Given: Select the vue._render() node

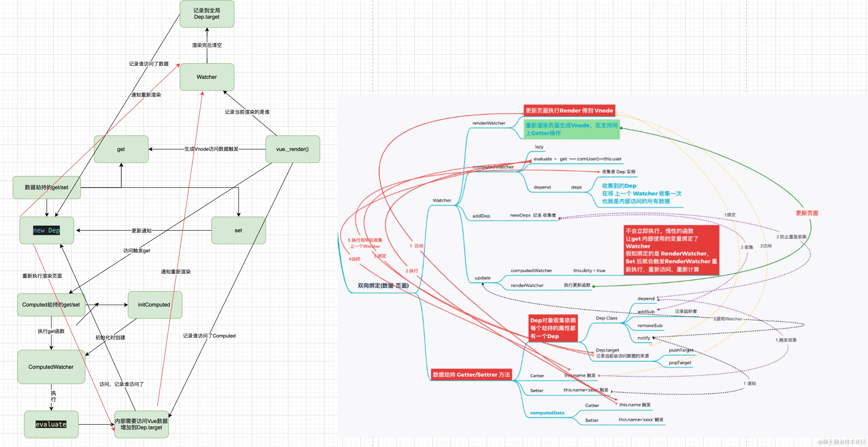Looking at the screenshot, I should coord(292,149).
